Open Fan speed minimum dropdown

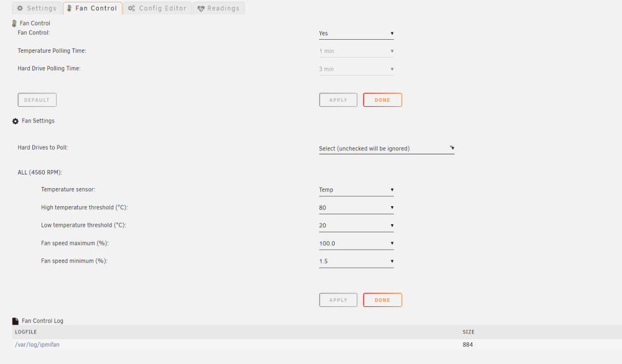(356, 261)
